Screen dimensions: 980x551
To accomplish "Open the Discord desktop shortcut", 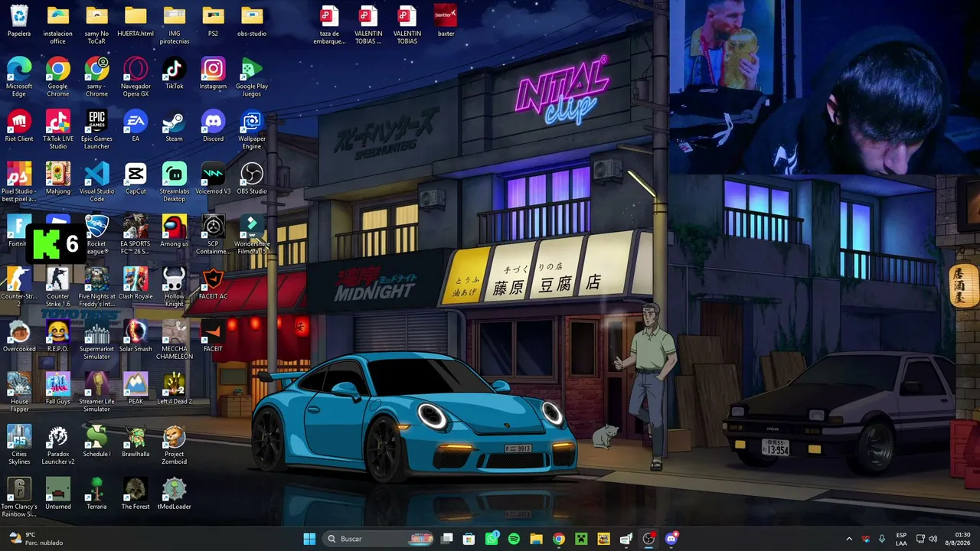I will click(x=213, y=126).
